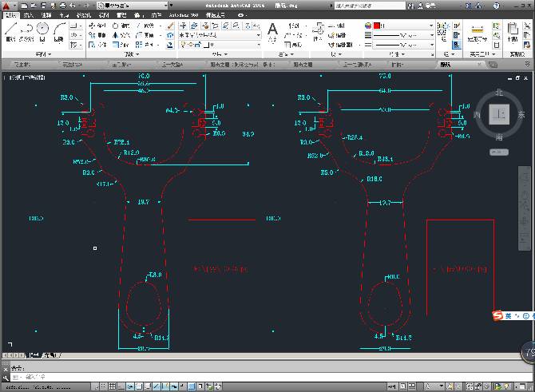The image size is (535, 392).
Task: Open the Insert ribbon tab
Action: point(28,15)
